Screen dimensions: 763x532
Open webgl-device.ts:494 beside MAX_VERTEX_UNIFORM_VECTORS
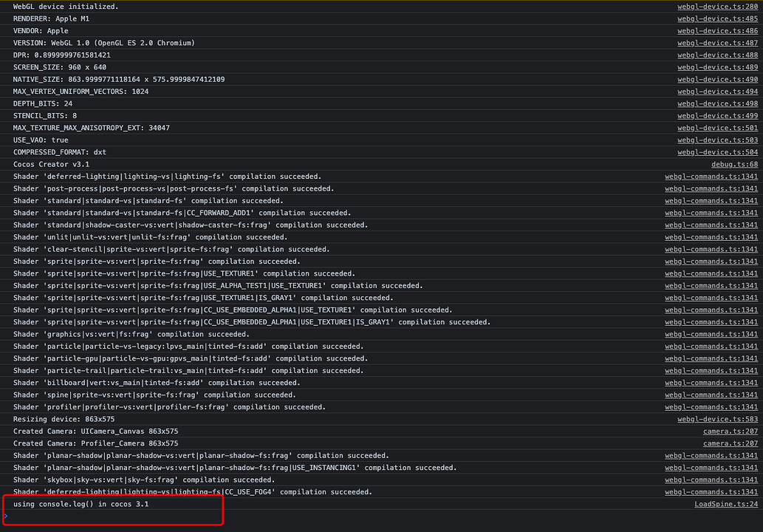pyautogui.click(x=717, y=91)
